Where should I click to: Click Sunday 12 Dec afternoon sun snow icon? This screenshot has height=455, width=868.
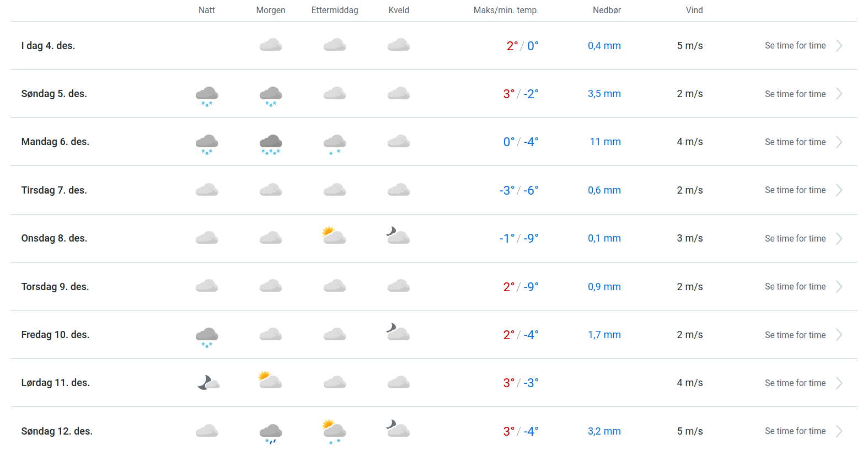point(334,431)
